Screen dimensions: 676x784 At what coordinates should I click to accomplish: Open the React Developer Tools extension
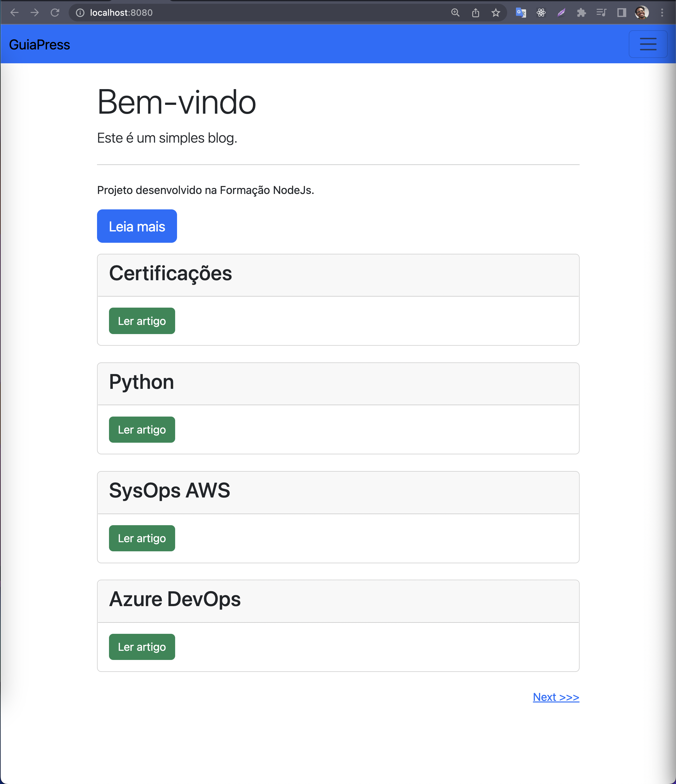(541, 13)
